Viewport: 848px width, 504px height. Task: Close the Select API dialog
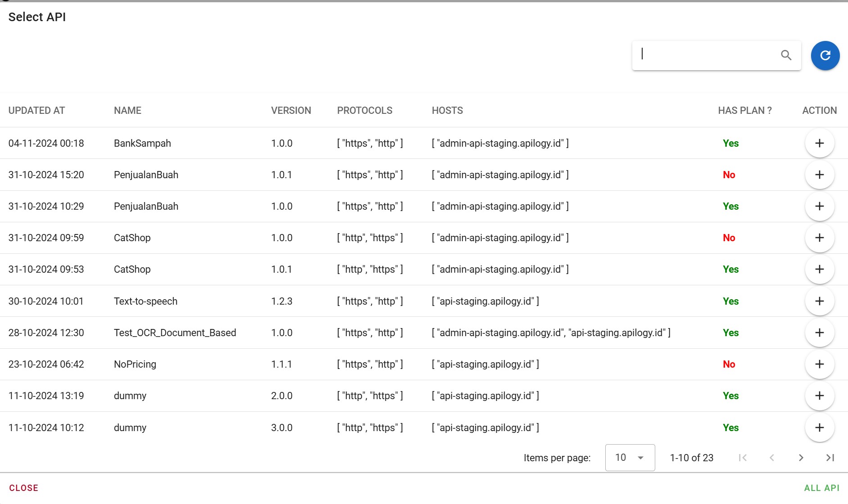(x=24, y=488)
